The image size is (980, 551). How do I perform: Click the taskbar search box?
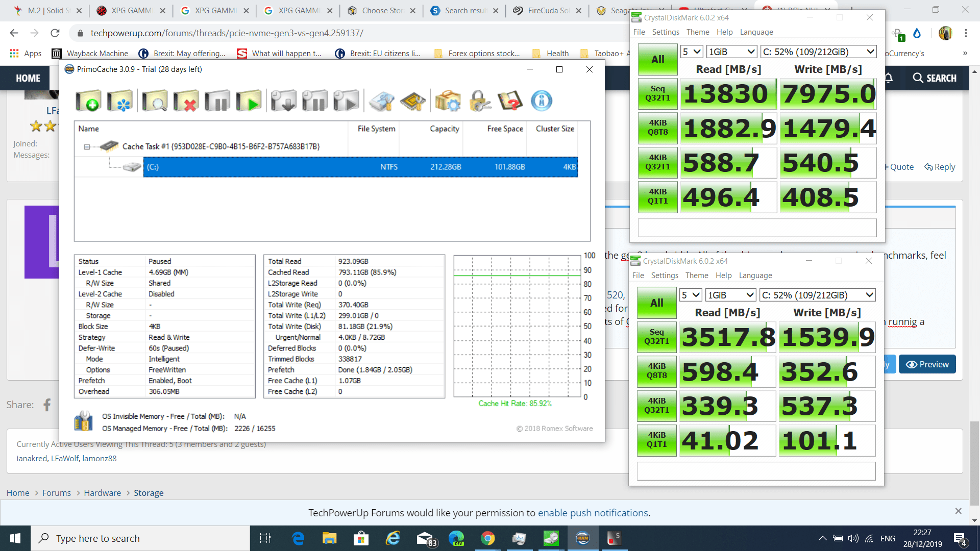coord(141,538)
